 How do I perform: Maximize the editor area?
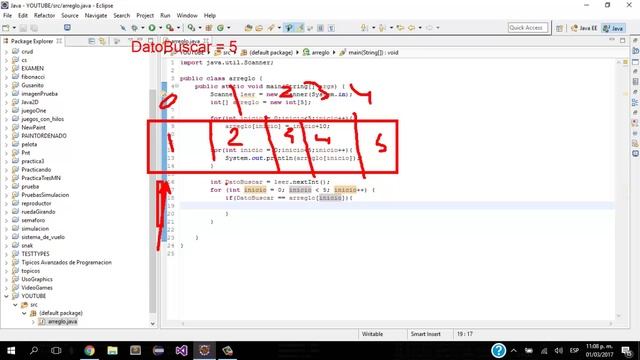pos(622,40)
